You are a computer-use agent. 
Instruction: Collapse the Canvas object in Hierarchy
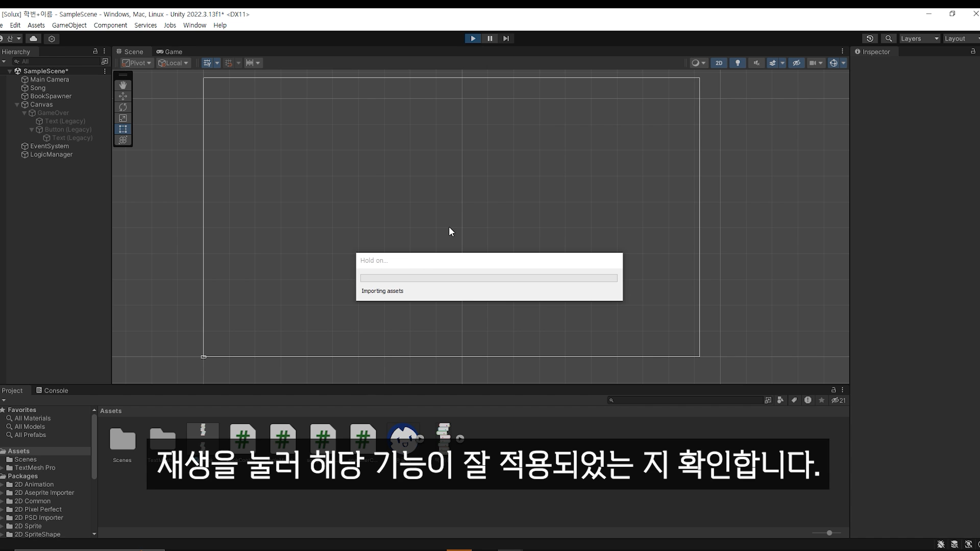tap(17, 105)
